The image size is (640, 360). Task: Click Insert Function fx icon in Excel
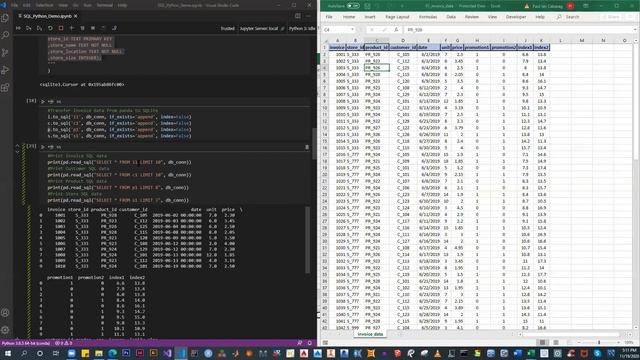click(x=396, y=30)
